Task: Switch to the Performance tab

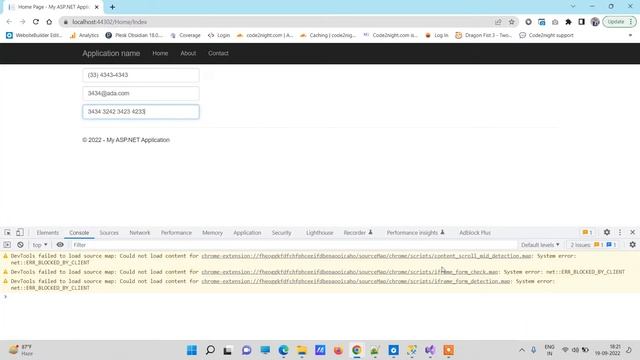Action: [176, 233]
